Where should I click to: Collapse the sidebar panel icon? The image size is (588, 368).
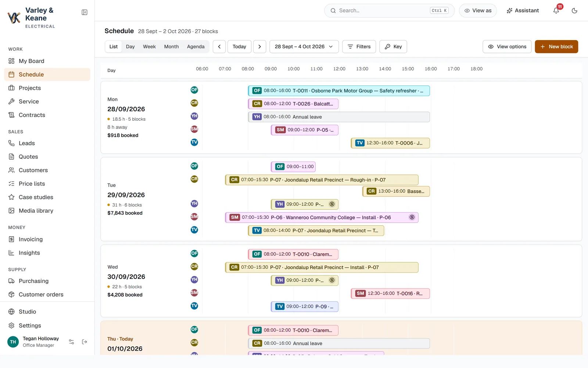(x=85, y=13)
